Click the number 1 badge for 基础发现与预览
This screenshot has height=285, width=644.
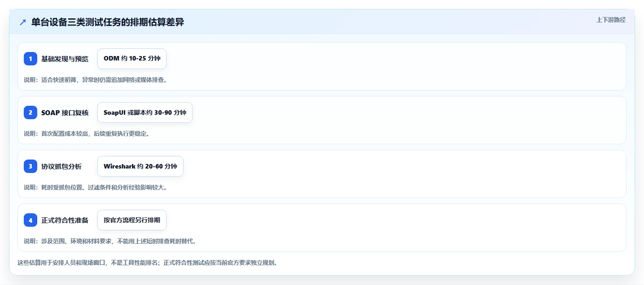coord(31,59)
